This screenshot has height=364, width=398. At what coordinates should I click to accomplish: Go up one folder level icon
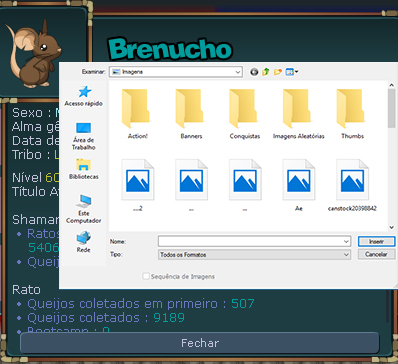(266, 72)
